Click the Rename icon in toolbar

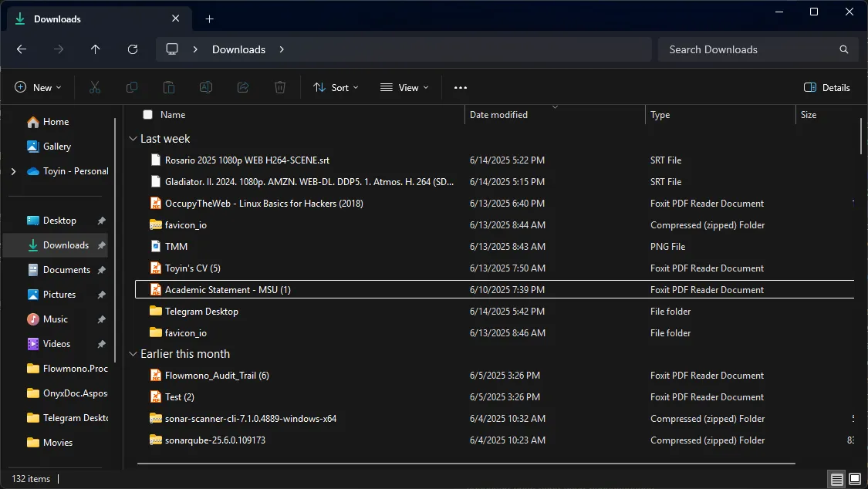[x=206, y=88]
